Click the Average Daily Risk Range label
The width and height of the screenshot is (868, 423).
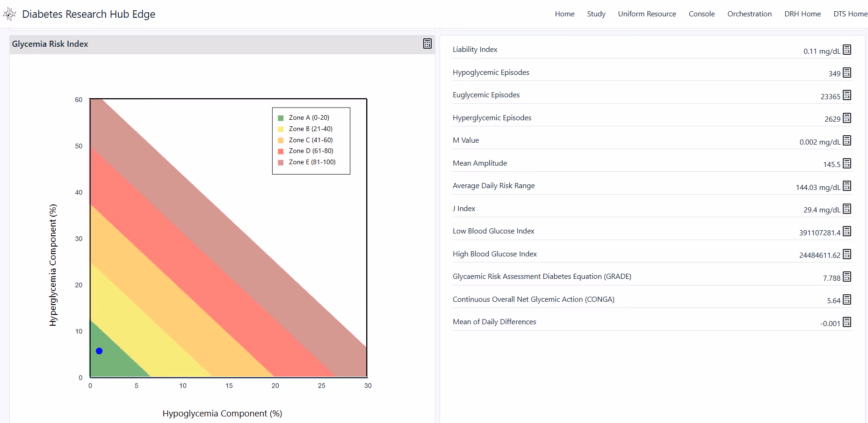[493, 186]
